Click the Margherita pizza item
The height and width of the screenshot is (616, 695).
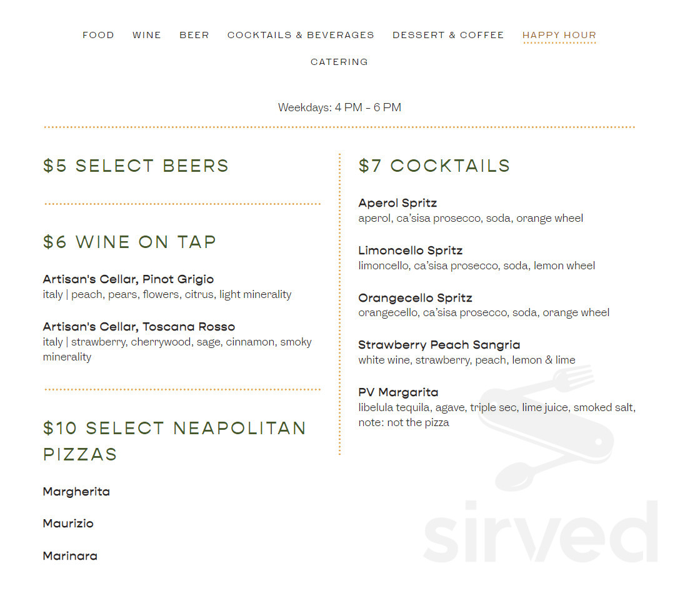(76, 492)
